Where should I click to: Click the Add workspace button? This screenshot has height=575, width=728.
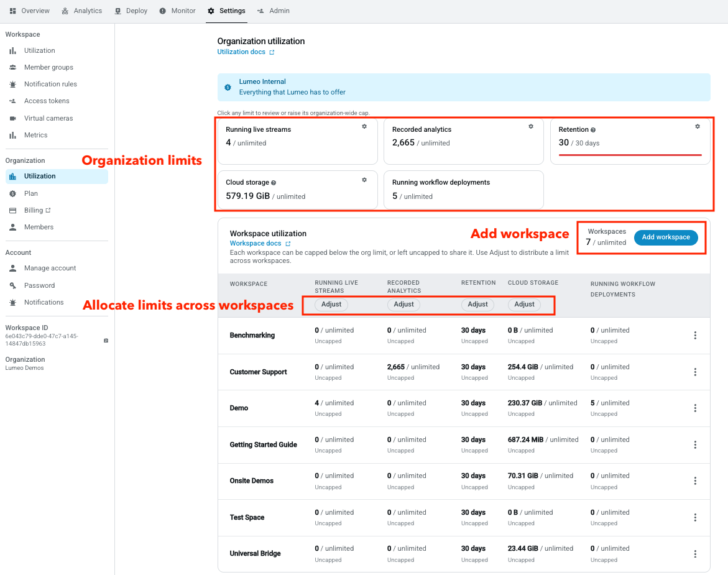[666, 237]
